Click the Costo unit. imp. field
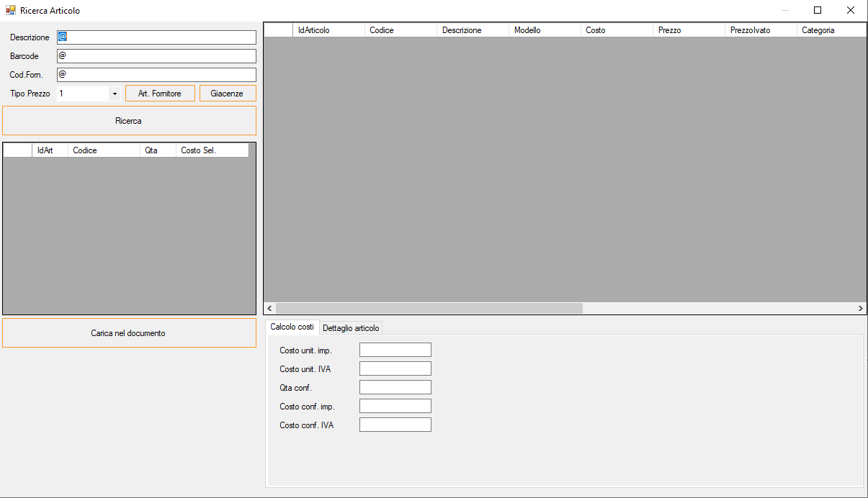Image resolution: width=868 pixels, height=498 pixels. [395, 350]
